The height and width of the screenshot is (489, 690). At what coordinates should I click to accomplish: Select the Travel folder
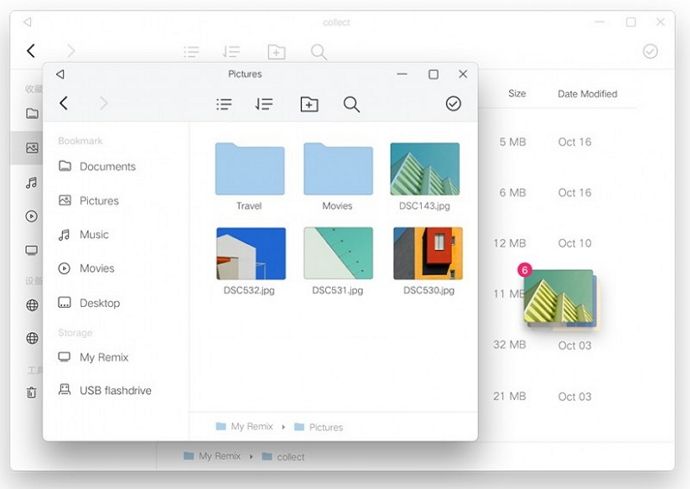pos(250,169)
